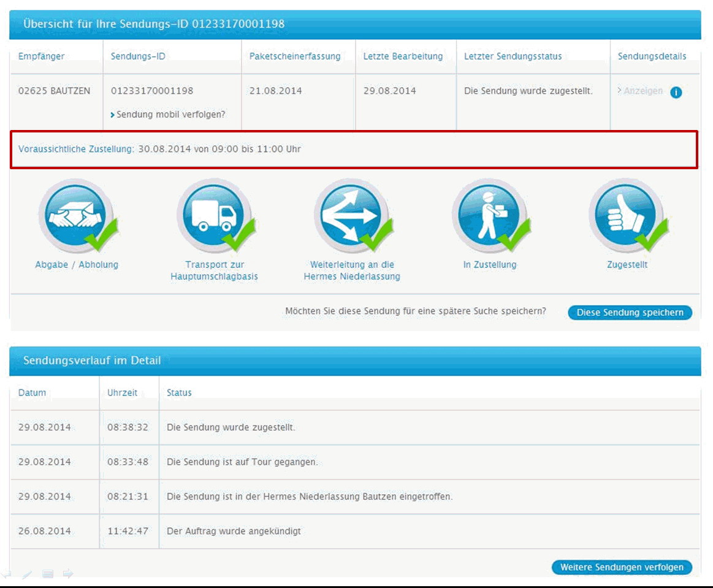The image size is (713, 588).
Task: Click the 'Voraussichtliche Zustellung:' label
Action: [x=77, y=149]
